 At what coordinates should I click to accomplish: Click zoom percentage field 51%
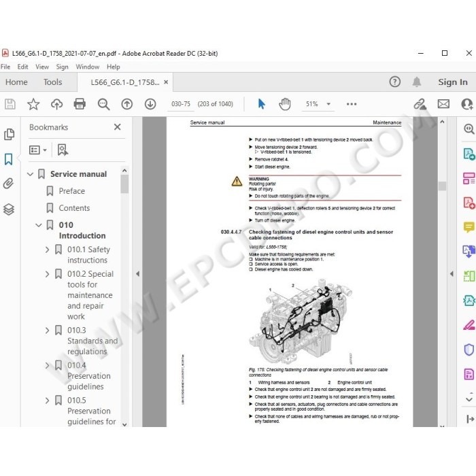[x=311, y=104]
